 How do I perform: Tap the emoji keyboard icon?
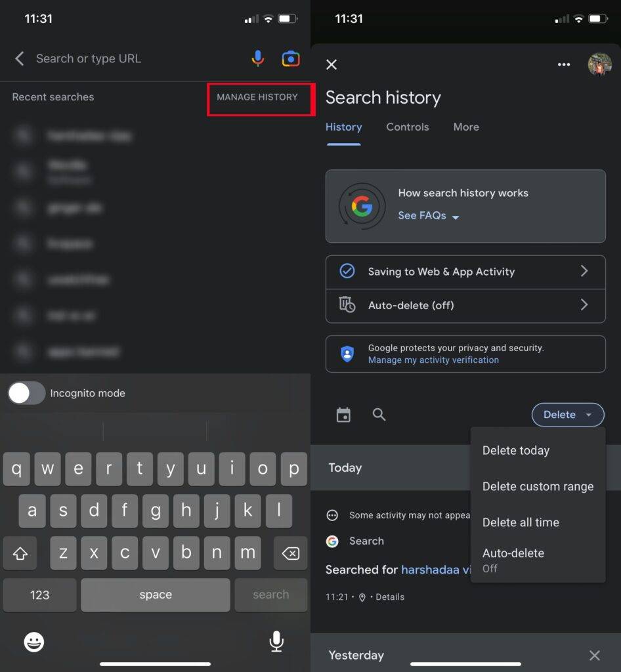33,642
